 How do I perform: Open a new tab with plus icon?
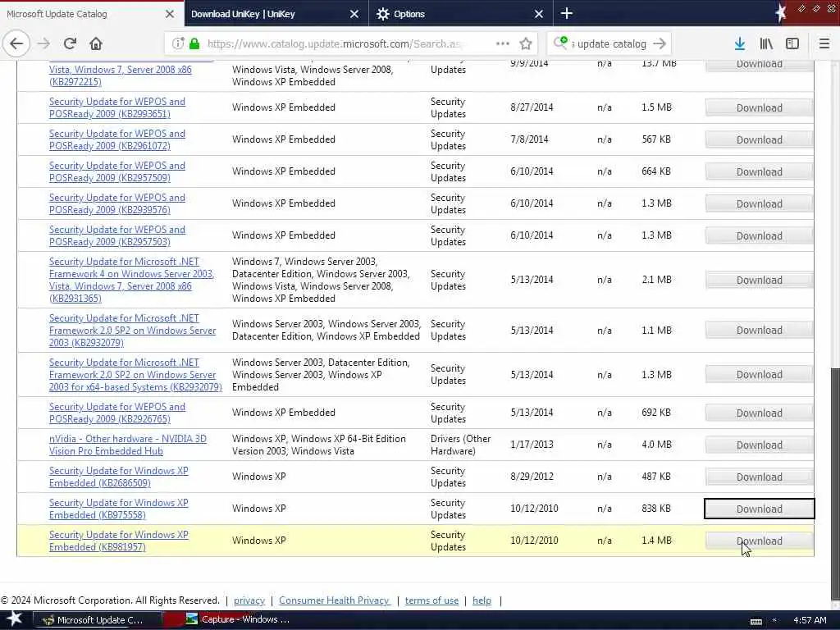tap(567, 13)
